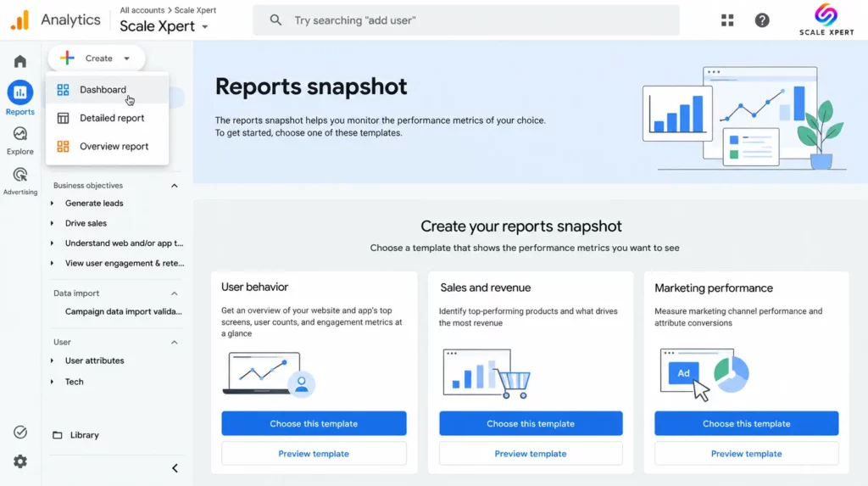Select Detailed report from Create menu
This screenshot has width=868, height=486.
[x=108, y=118]
